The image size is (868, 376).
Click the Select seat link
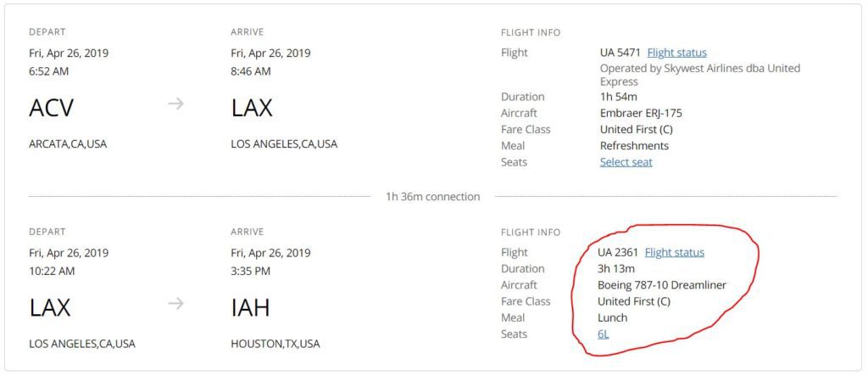626,162
